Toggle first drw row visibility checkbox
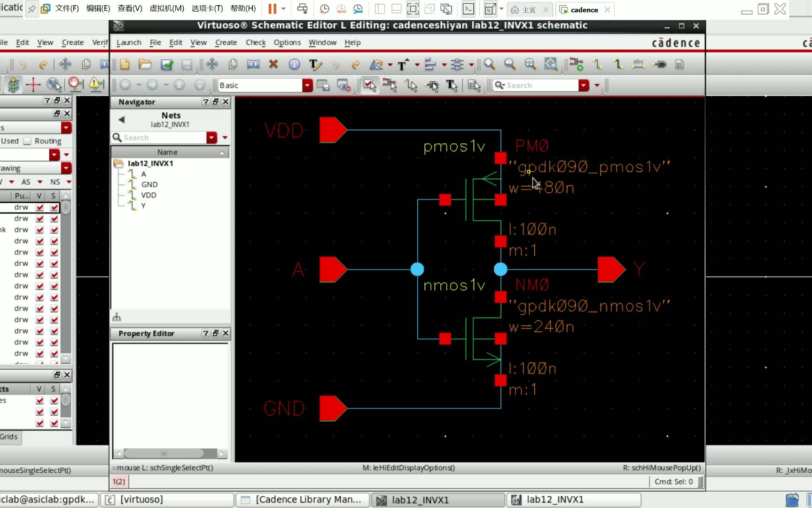 point(40,207)
